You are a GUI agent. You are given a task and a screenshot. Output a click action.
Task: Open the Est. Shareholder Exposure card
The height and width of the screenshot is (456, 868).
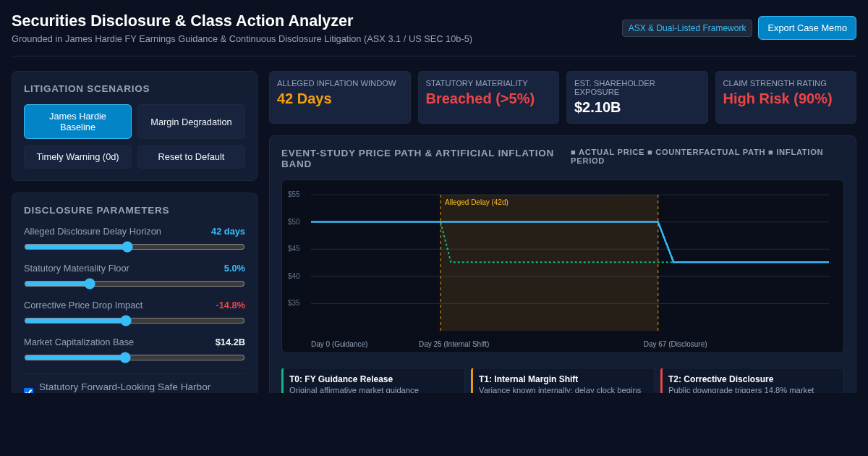[637, 97]
